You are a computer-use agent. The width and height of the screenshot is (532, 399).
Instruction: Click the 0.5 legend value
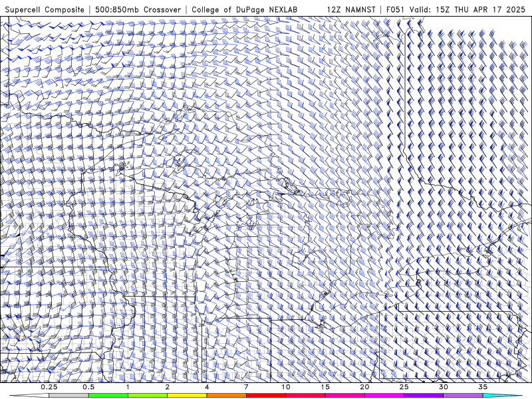[x=88, y=387]
